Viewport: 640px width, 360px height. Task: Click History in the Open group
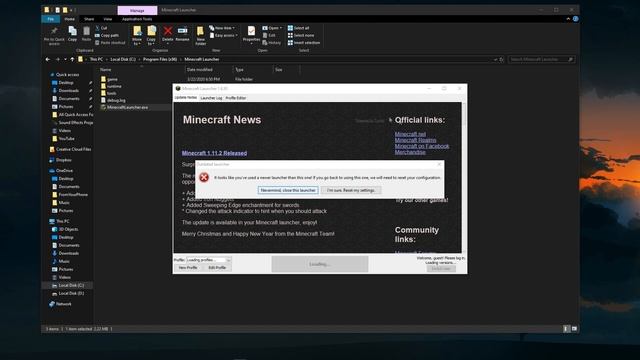(x=271, y=43)
